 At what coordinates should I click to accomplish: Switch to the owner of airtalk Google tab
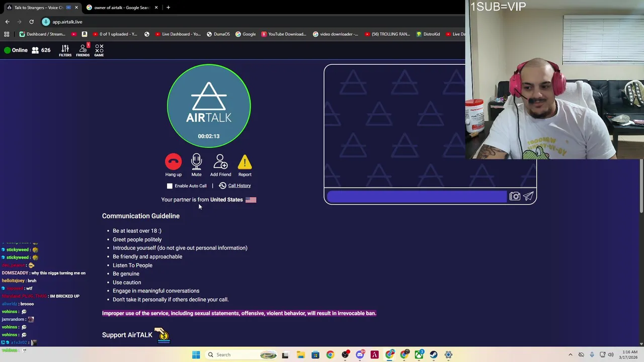122,8
